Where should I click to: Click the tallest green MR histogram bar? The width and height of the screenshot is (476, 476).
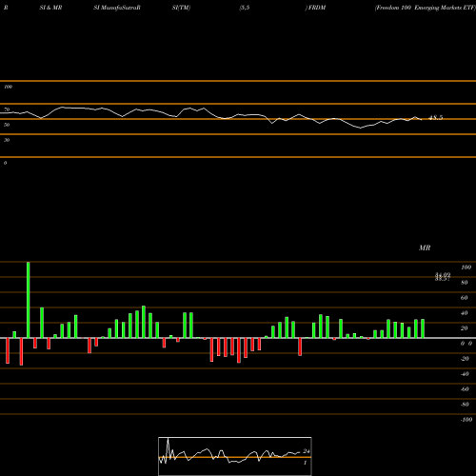(x=29, y=300)
